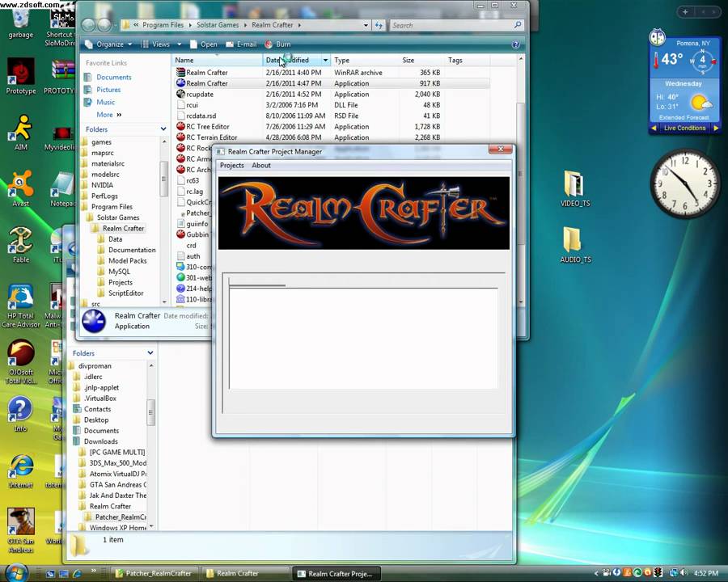The width and height of the screenshot is (728, 582).
Task: Collapse the Folders pane in Realm Crafter window
Action: click(163, 129)
